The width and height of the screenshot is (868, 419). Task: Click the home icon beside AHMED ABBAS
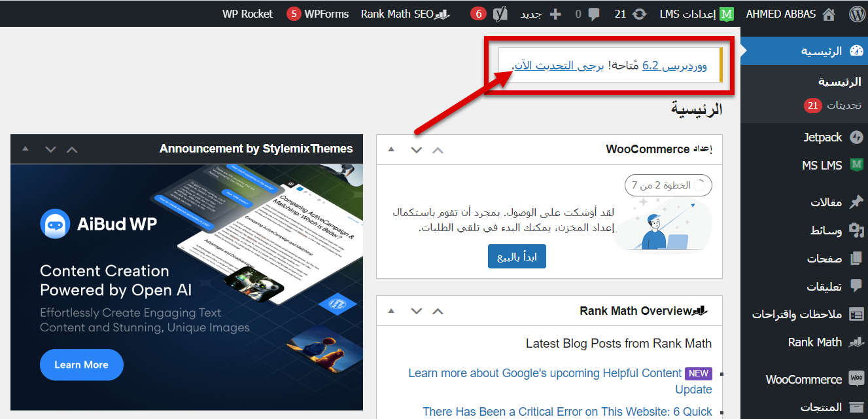[x=829, y=14]
